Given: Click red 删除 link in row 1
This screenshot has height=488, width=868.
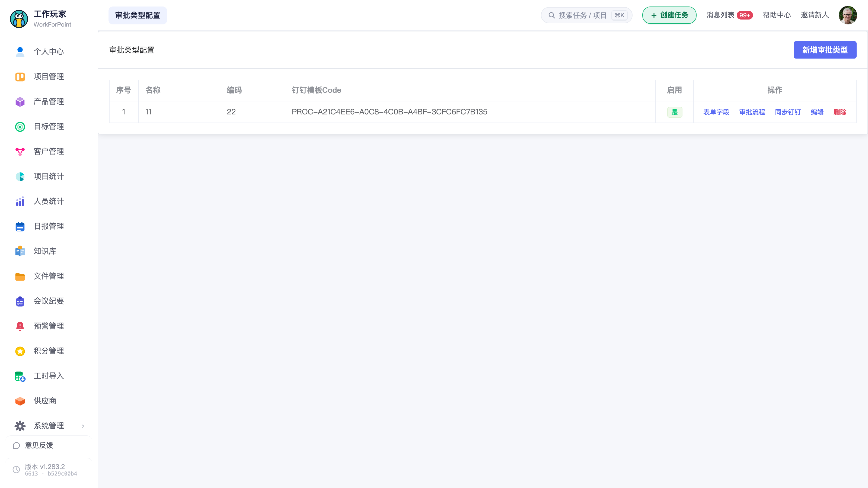Looking at the screenshot, I should click(x=840, y=112).
